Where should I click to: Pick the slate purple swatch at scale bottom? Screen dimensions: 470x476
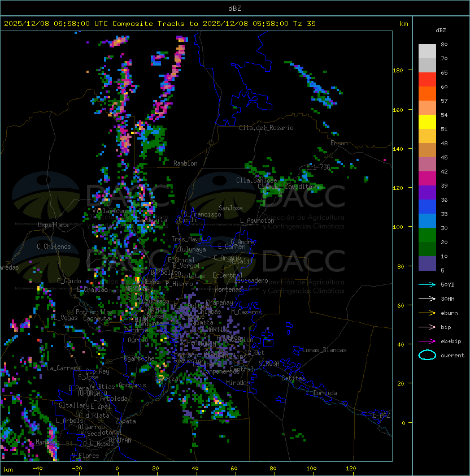point(427,263)
